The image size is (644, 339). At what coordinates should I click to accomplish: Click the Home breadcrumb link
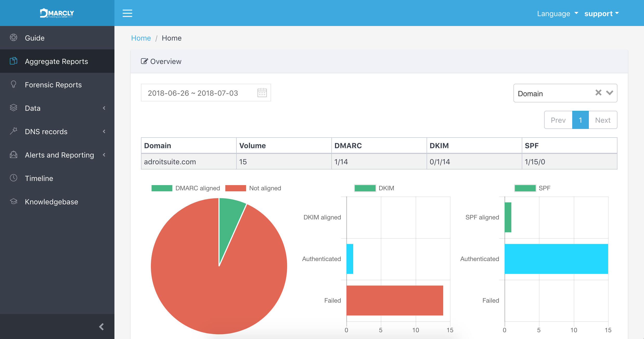point(141,38)
